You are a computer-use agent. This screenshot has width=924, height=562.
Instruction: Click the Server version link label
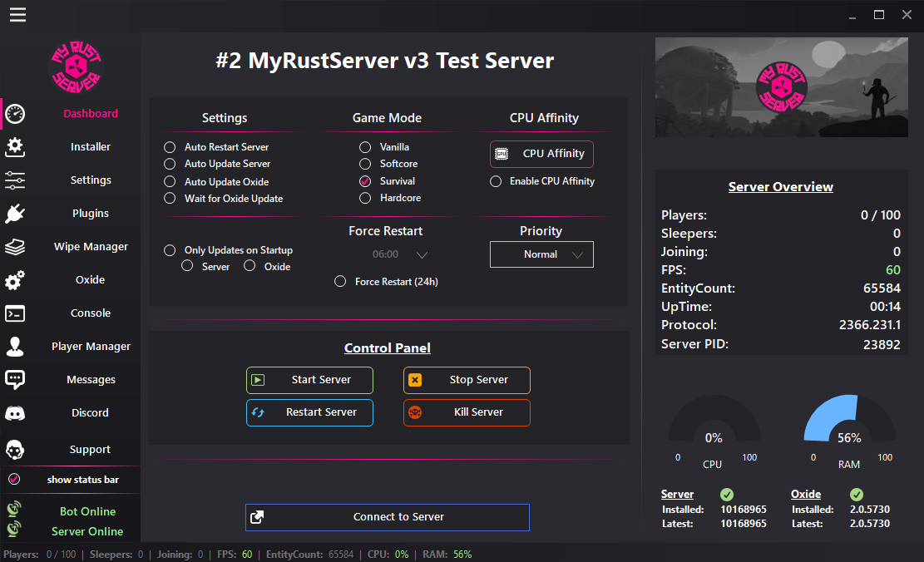[x=677, y=495]
